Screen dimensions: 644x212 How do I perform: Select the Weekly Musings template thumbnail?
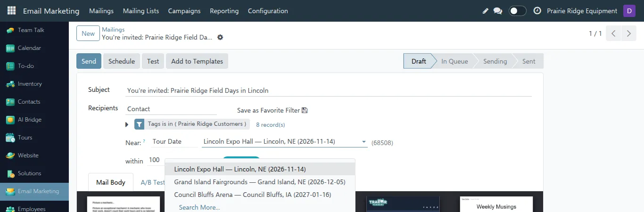(x=496, y=204)
